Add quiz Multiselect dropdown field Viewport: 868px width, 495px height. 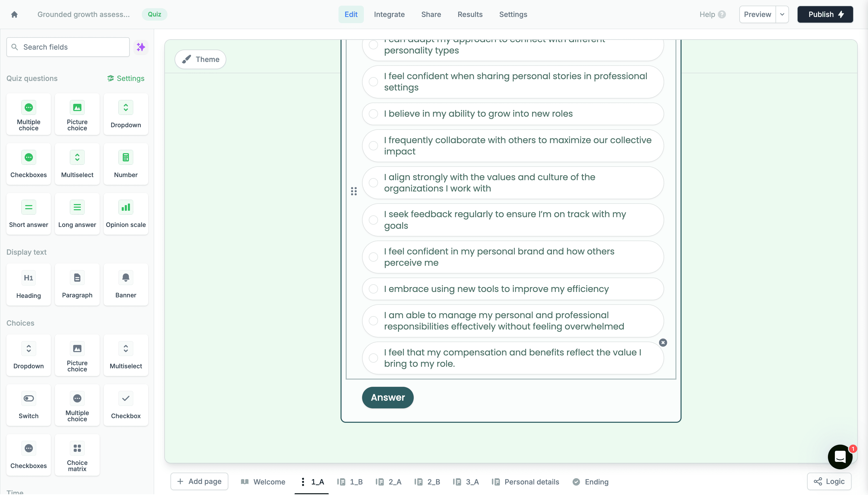pos(77,164)
